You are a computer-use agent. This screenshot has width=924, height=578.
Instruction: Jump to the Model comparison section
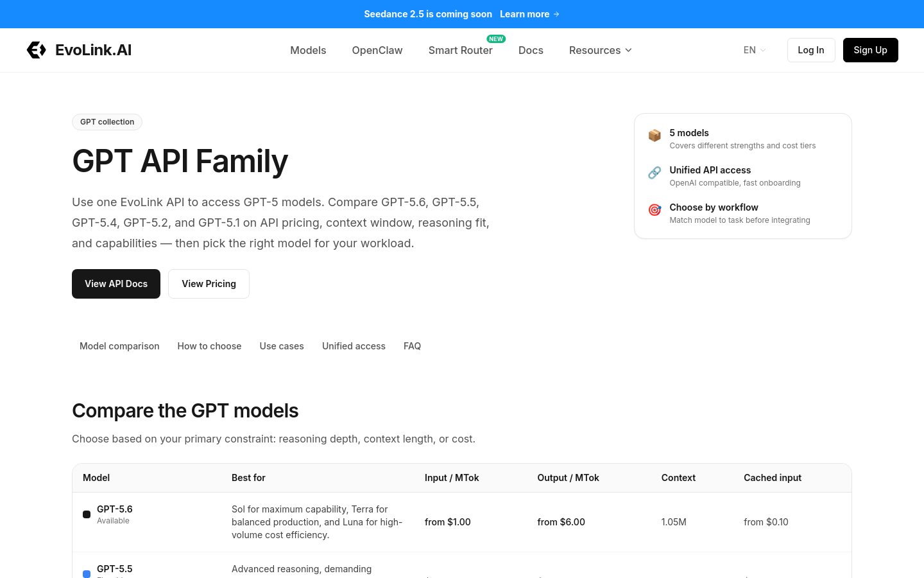[119, 346]
